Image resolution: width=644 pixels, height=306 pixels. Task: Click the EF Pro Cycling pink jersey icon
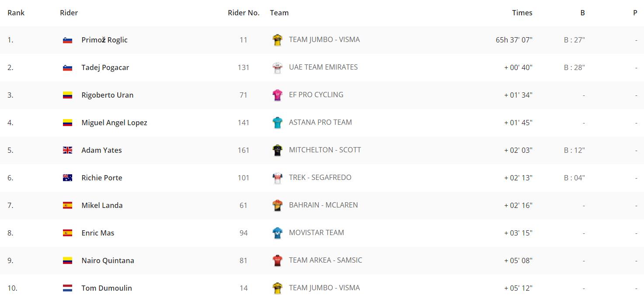tap(277, 95)
